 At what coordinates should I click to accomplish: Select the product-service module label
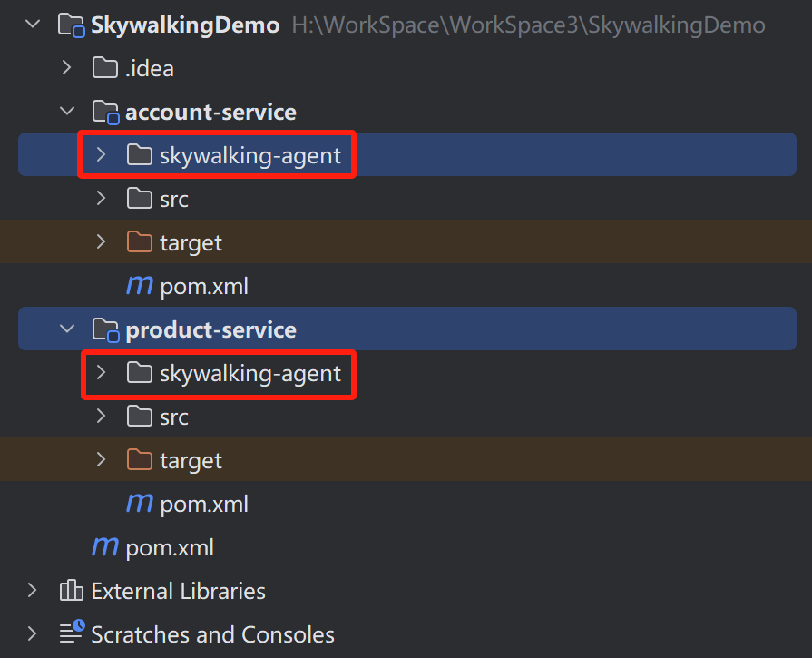tap(210, 330)
